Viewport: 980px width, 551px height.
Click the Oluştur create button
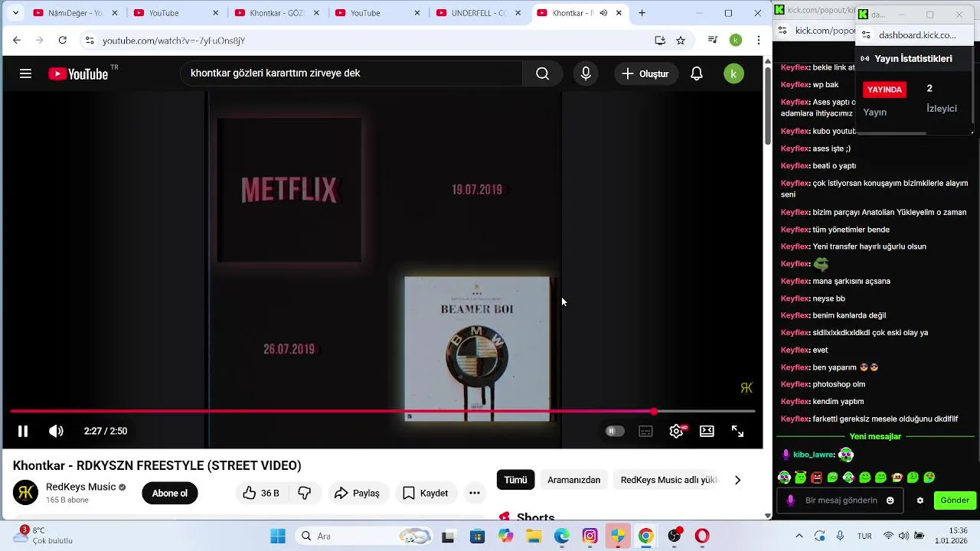[645, 73]
